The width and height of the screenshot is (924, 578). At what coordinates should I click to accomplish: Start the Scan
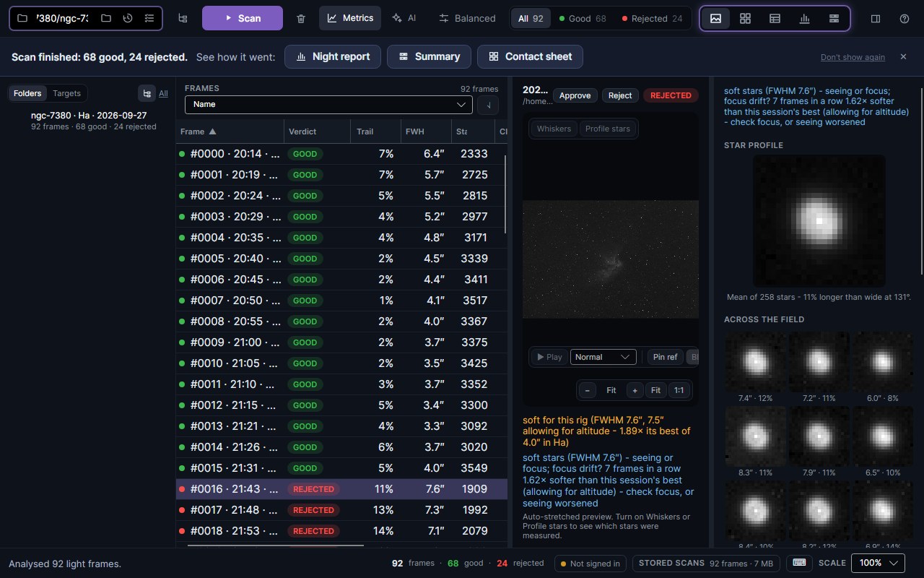(243, 18)
